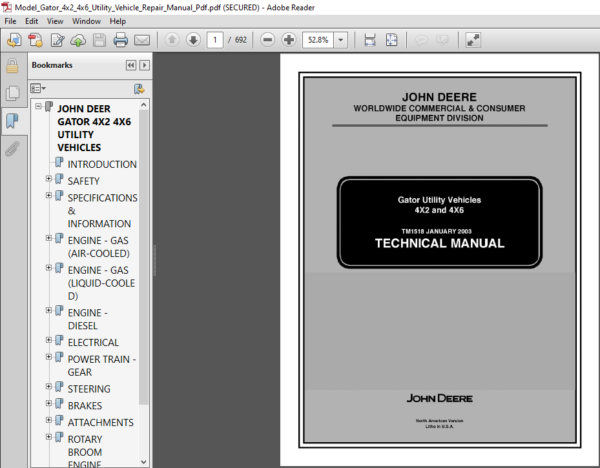The width and height of the screenshot is (600, 468).
Task: Open the File menu
Action: [x=10, y=21]
